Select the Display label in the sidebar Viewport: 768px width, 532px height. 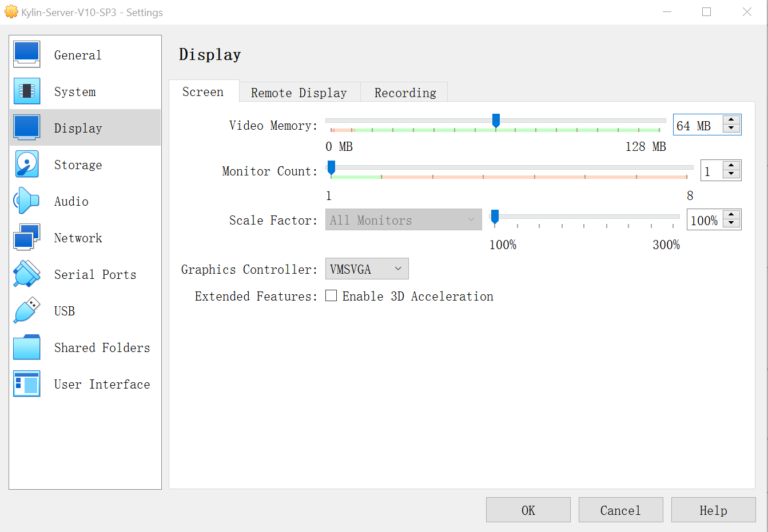pos(78,128)
